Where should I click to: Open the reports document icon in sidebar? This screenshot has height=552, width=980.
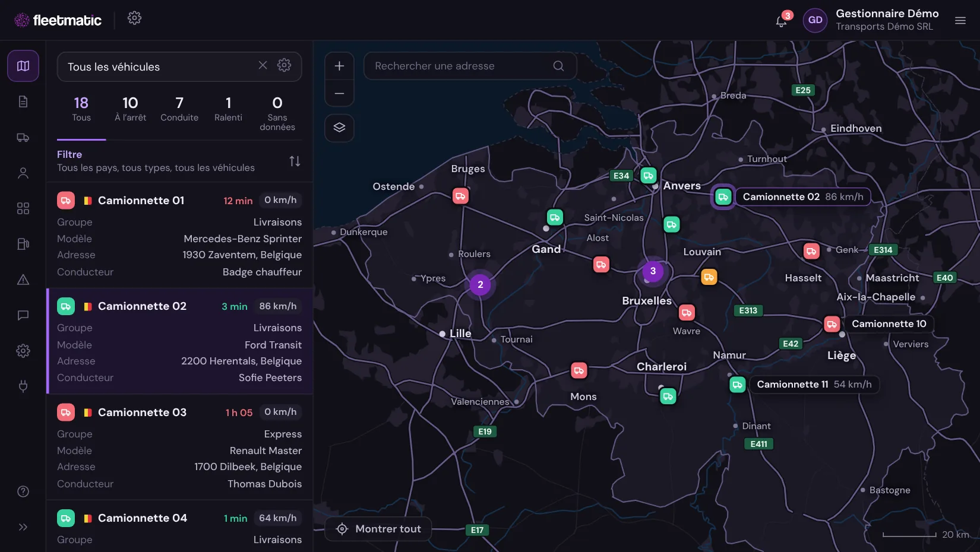(x=23, y=101)
